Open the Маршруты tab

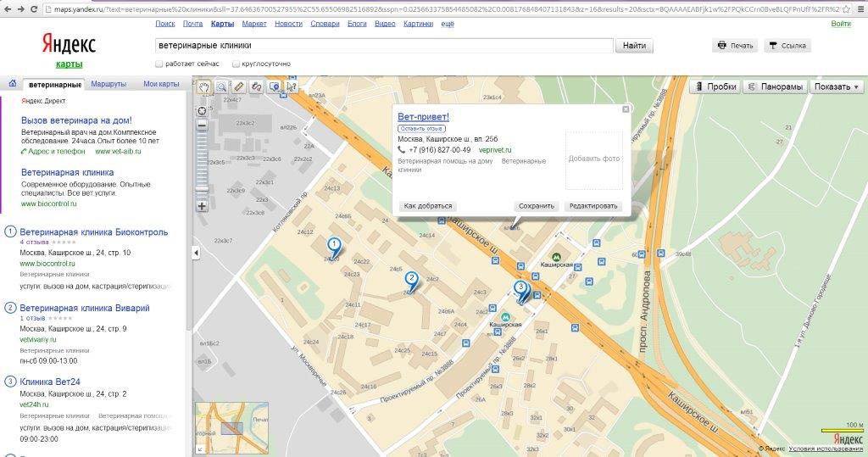coord(108,84)
